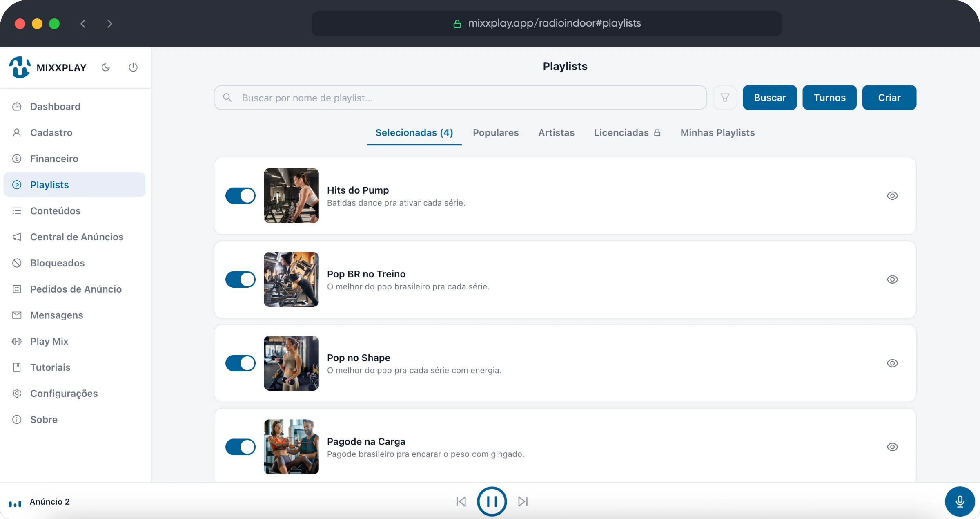Go forward in browser history

[109, 24]
